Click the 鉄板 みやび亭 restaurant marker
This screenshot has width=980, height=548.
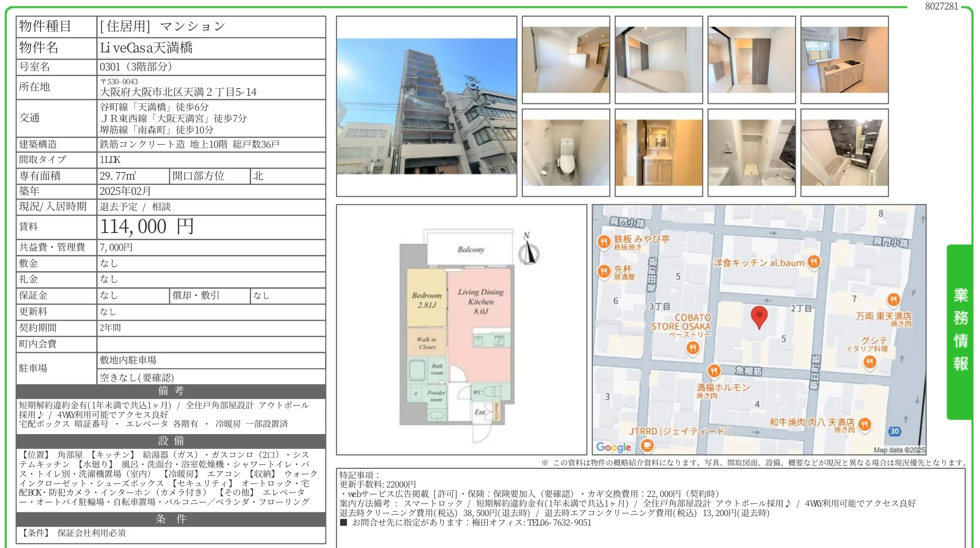[x=604, y=242]
